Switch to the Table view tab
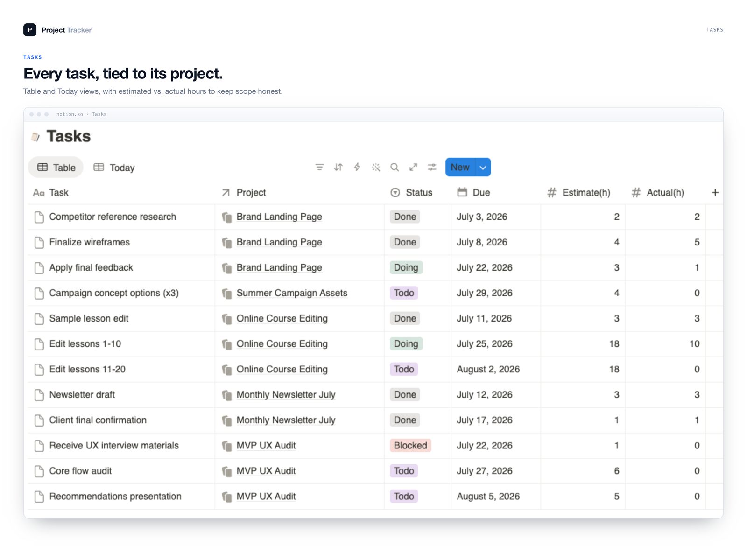The image size is (747, 560). 56,168
